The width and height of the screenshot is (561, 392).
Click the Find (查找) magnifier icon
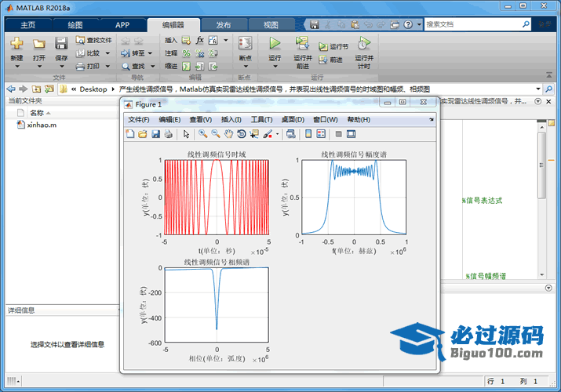point(126,67)
